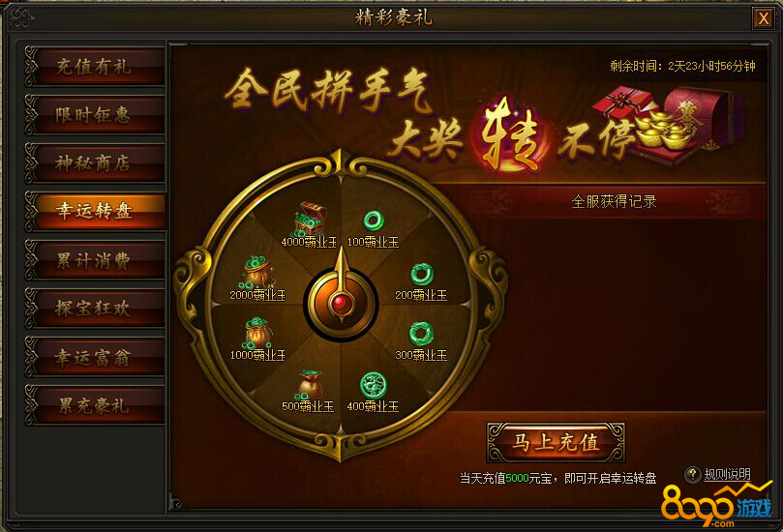Image resolution: width=783 pixels, height=532 pixels.
Task: Select the 100霸业玉 jade ring icon
Action: pos(373,221)
